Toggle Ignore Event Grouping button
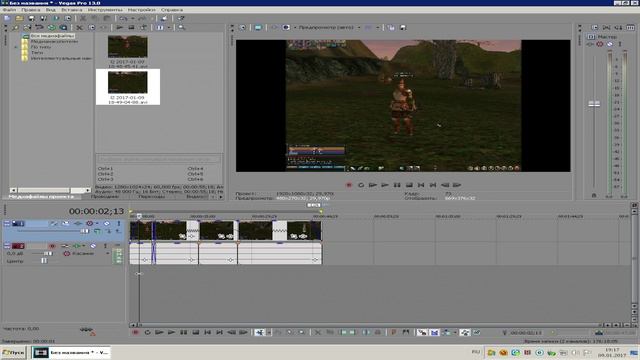Image resolution: width=640 pixels, height=360 pixels. tap(477, 333)
